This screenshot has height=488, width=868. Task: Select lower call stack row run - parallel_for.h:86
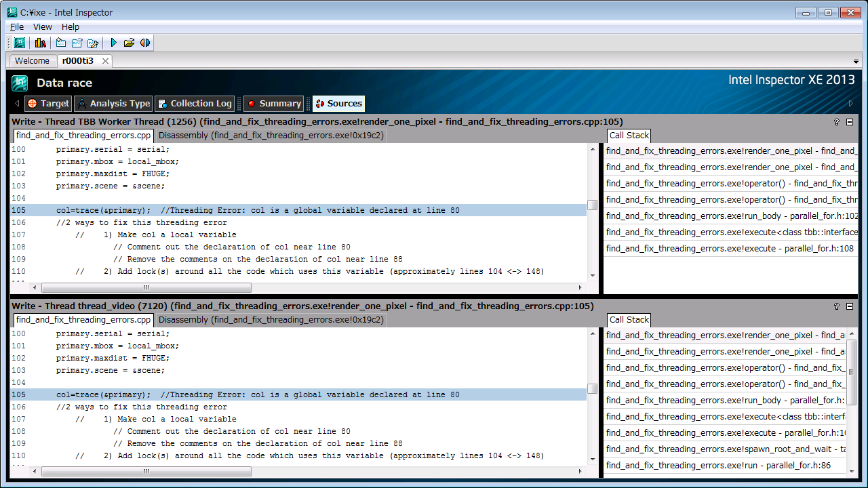(725, 466)
